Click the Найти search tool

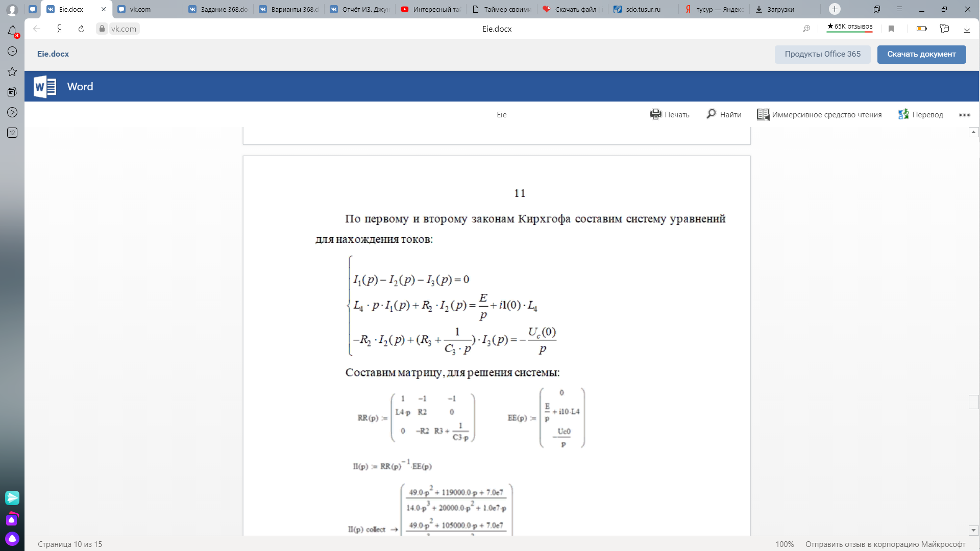724,114
